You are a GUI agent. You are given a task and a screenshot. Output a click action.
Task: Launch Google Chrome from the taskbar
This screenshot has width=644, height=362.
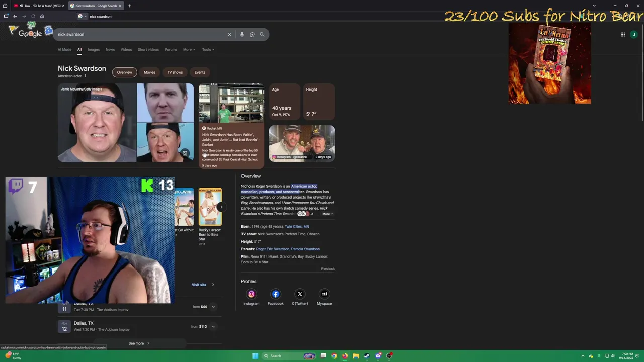click(334, 356)
